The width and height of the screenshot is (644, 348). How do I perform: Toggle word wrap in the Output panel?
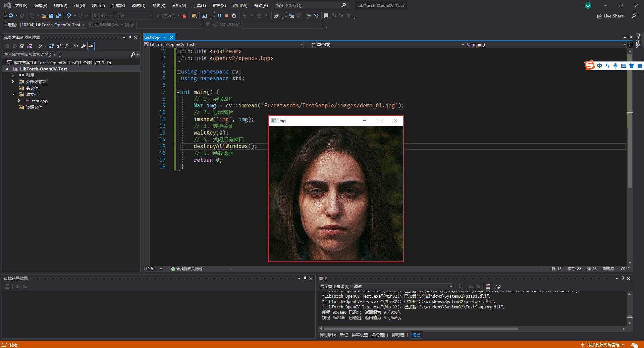tap(498, 287)
